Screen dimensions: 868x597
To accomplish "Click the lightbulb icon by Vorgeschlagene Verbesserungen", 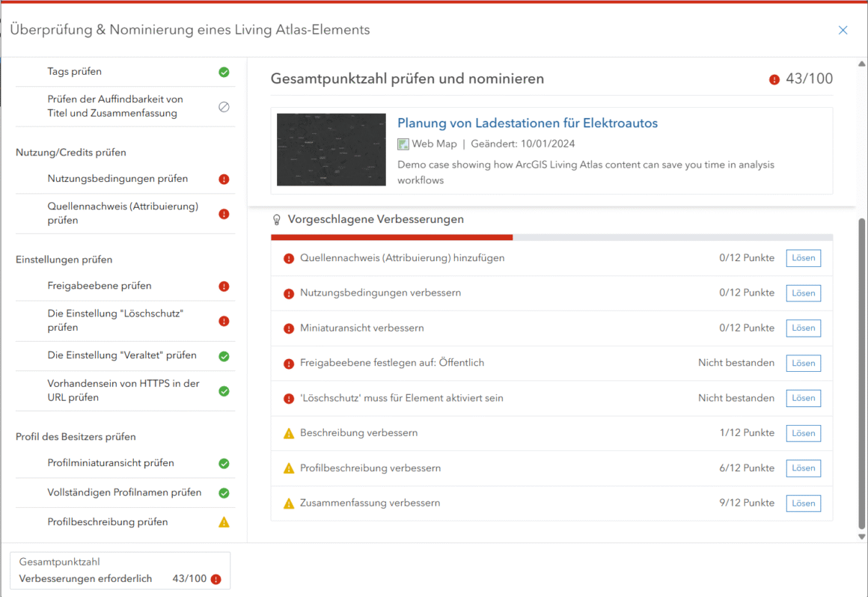I will 277,220.
